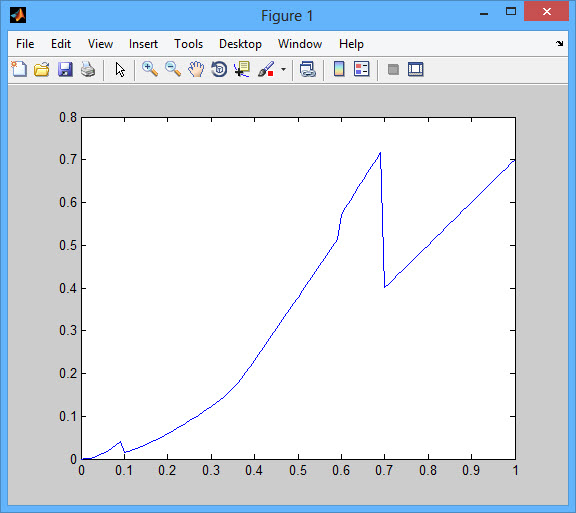The width and height of the screenshot is (576, 513).
Task: Click the Link Plot icon
Action: (x=307, y=69)
